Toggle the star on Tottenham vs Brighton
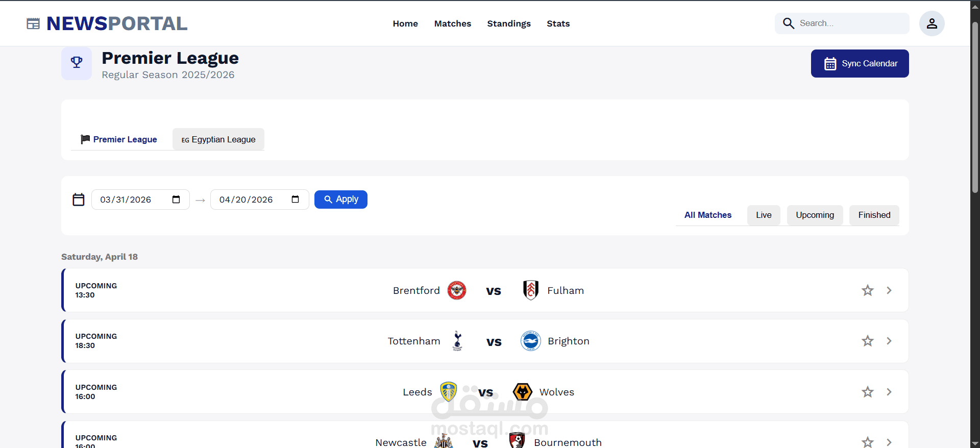Image resolution: width=980 pixels, height=448 pixels. [867, 341]
